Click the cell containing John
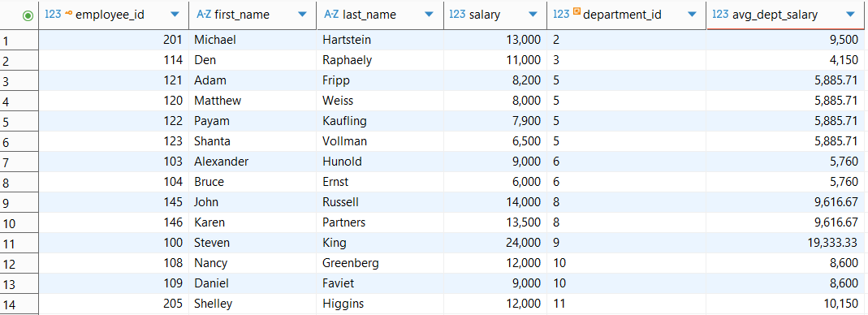The width and height of the screenshot is (868, 315). coord(253,202)
